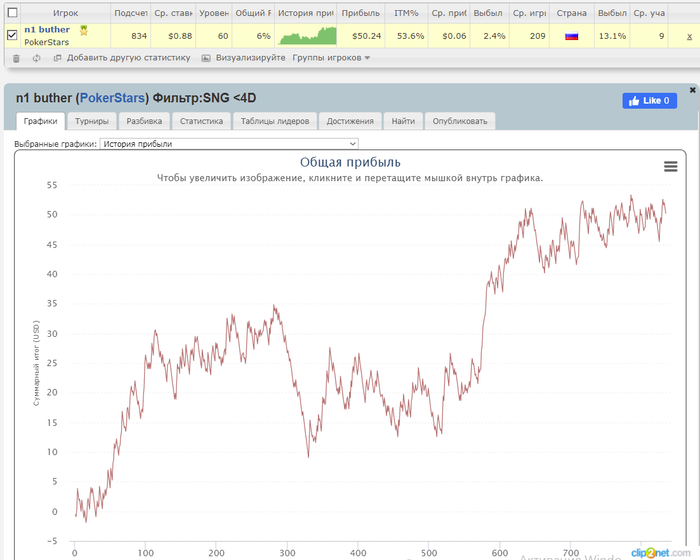The image size is (700, 560).
Task: Sort by the Страна column header
Action: tap(571, 13)
